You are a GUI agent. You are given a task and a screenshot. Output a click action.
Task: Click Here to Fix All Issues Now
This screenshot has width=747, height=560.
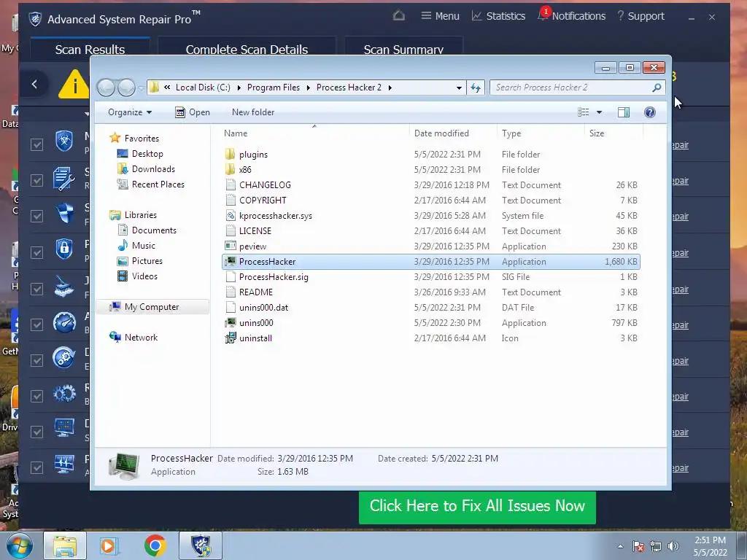pyautogui.click(x=477, y=506)
